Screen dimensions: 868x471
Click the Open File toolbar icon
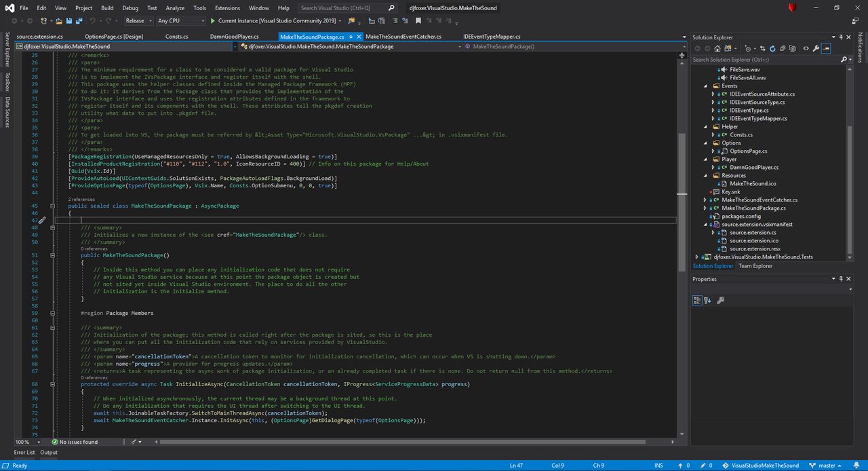pyautogui.click(x=59, y=20)
